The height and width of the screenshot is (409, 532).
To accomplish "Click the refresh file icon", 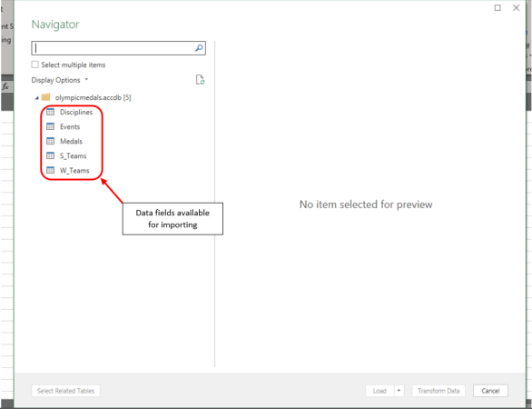I will (x=200, y=80).
